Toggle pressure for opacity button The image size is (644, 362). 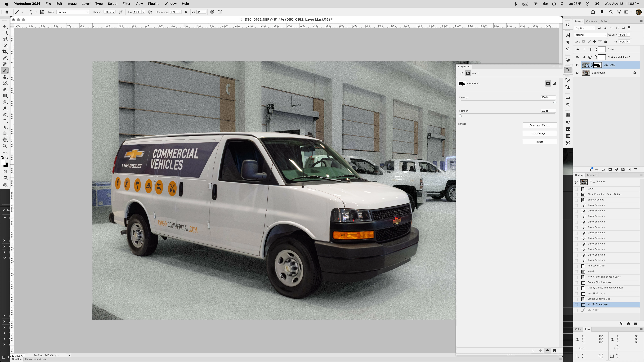coord(120,12)
